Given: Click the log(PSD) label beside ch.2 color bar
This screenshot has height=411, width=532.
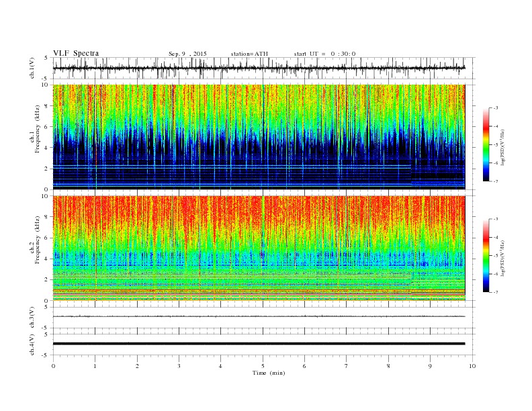Looking at the screenshot, I should coord(503,257).
